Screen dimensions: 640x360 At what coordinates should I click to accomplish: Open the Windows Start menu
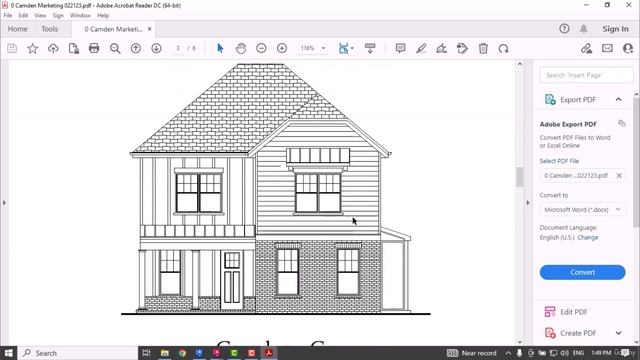click(9, 353)
